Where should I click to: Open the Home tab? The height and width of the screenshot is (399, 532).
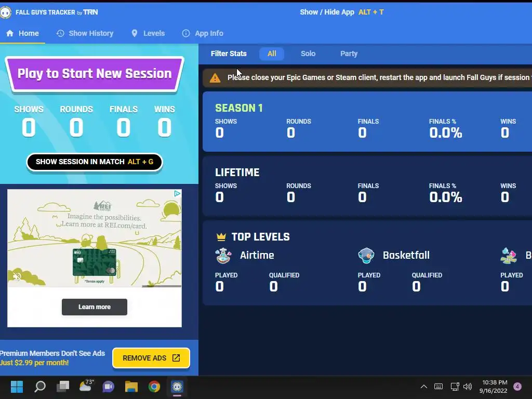pyautogui.click(x=22, y=33)
